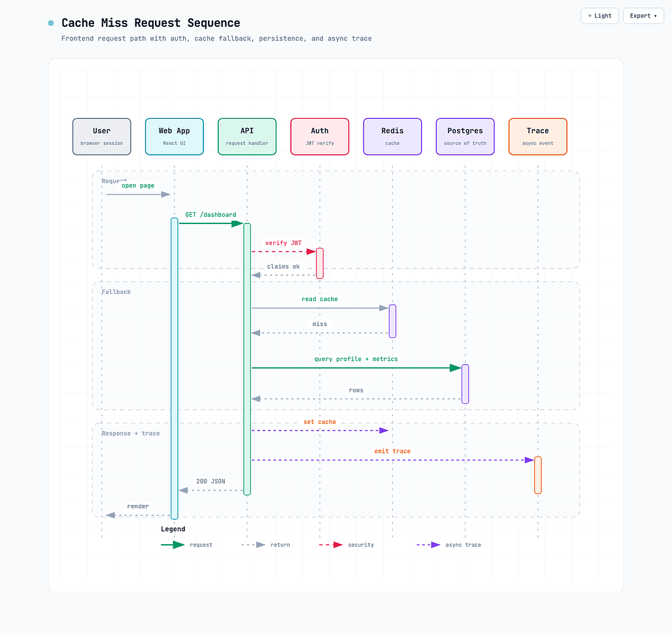Click the Redis cache box
Image resolution: width=672 pixels, height=633 pixels.
(x=393, y=137)
